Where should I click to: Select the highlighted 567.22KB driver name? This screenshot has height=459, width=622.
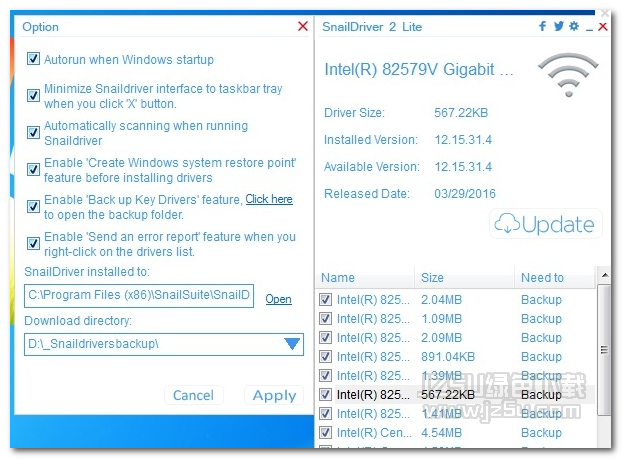(373, 395)
